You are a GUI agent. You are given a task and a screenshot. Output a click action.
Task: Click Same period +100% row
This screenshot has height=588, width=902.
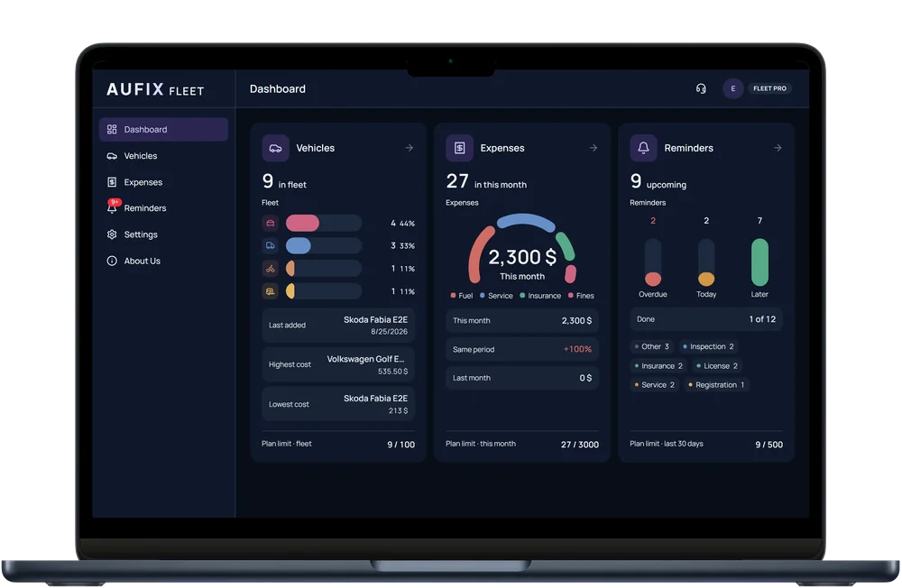click(522, 349)
